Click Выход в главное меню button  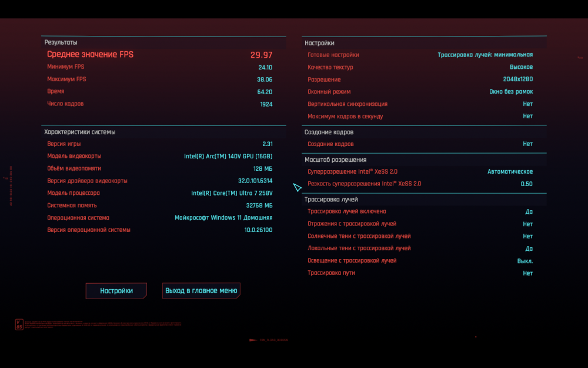[201, 291]
